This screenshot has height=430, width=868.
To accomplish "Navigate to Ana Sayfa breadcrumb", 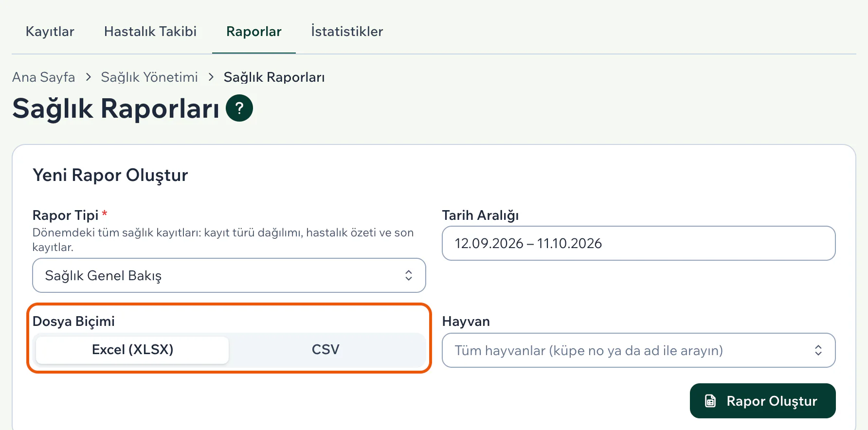I will (x=43, y=77).
